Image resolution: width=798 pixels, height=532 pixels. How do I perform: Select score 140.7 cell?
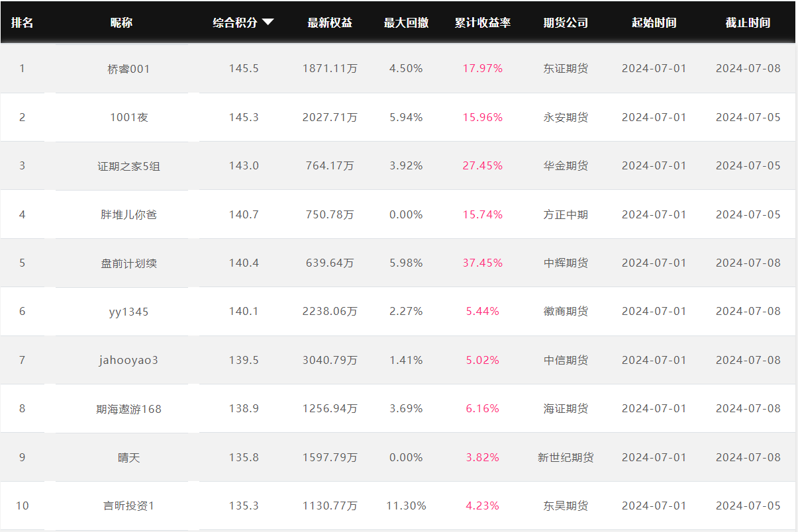coord(244,214)
